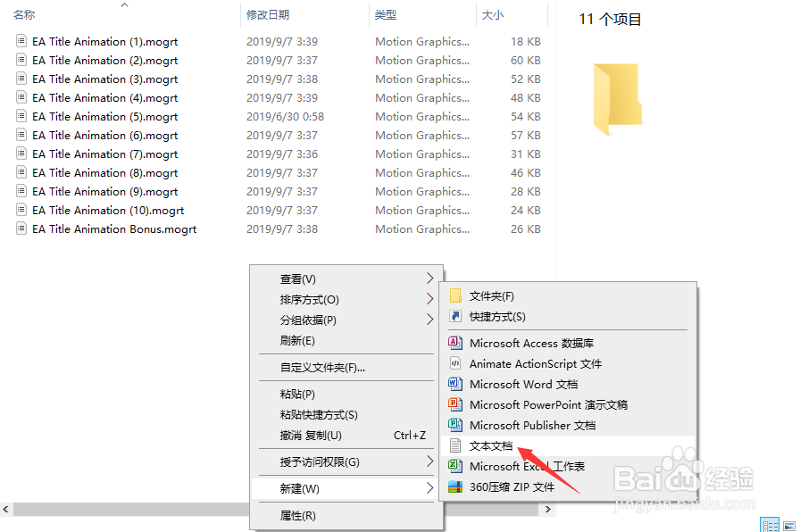Click file icon of EA Title Animation (2).mogrt
The height and width of the screenshot is (532, 800).
point(21,59)
